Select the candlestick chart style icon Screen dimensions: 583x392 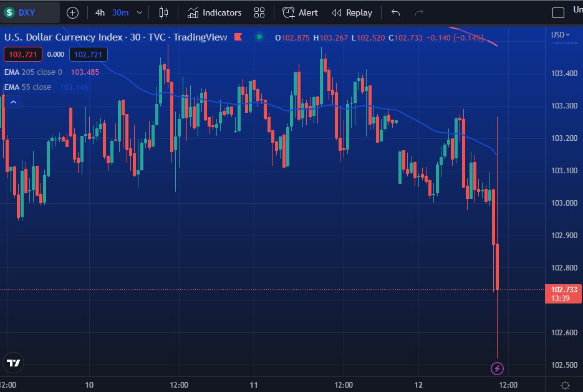click(x=163, y=12)
